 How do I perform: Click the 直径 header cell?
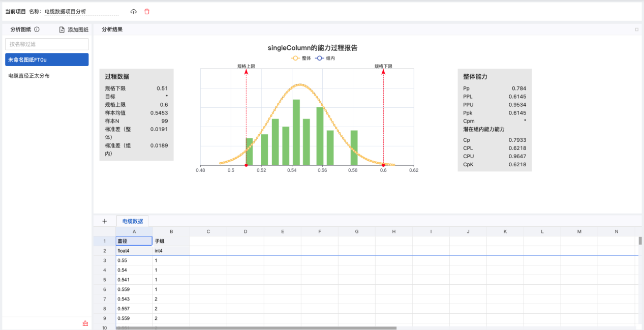click(x=134, y=241)
